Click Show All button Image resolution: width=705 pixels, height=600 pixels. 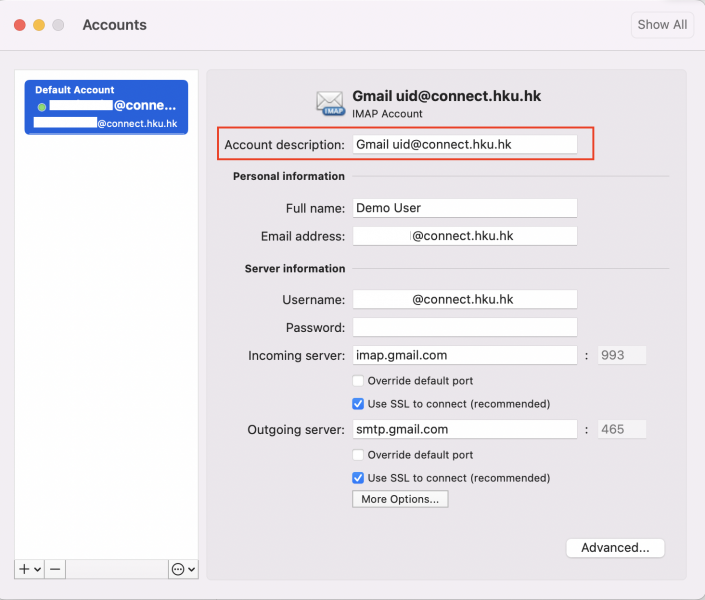coord(662,25)
